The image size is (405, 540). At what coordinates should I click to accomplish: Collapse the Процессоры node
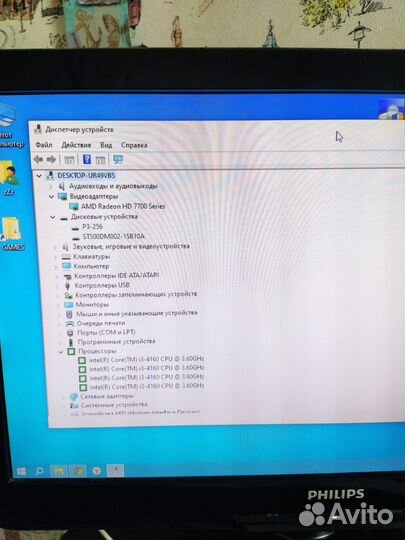click(61, 352)
